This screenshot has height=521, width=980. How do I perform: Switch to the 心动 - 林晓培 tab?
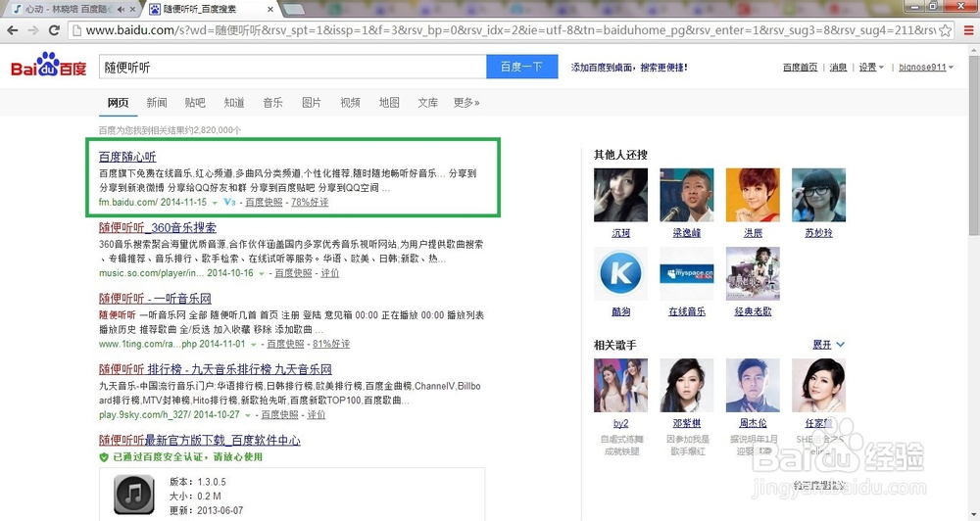point(68,9)
